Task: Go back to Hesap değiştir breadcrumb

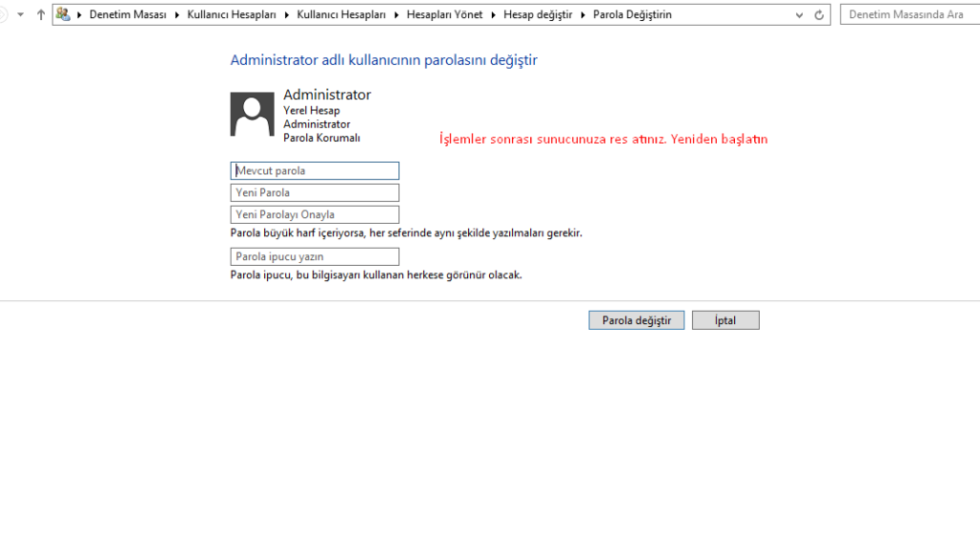Action: tap(538, 14)
